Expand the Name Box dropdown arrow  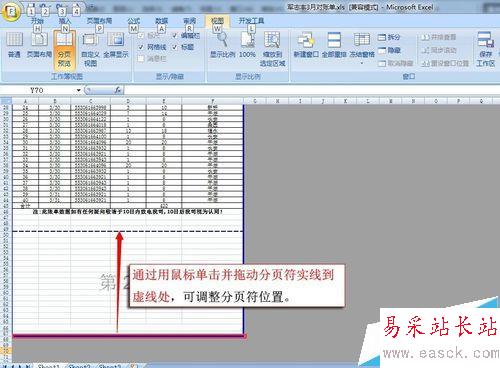[x=79, y=90]
